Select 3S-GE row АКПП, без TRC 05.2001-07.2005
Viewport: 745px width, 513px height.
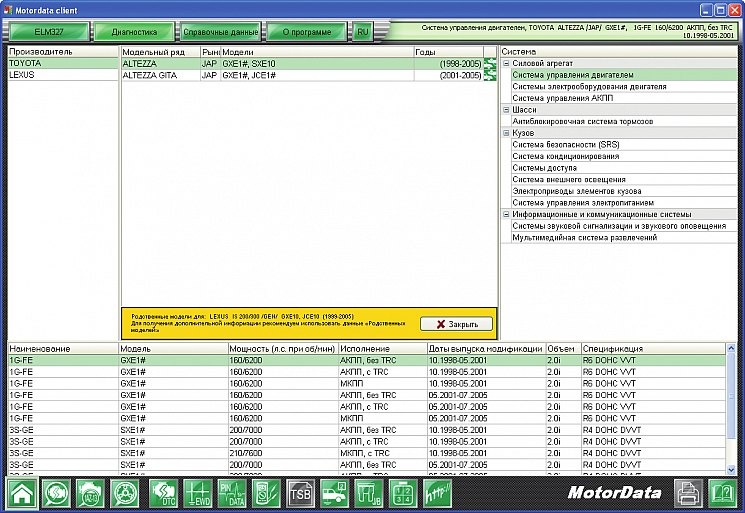point(367,465)
